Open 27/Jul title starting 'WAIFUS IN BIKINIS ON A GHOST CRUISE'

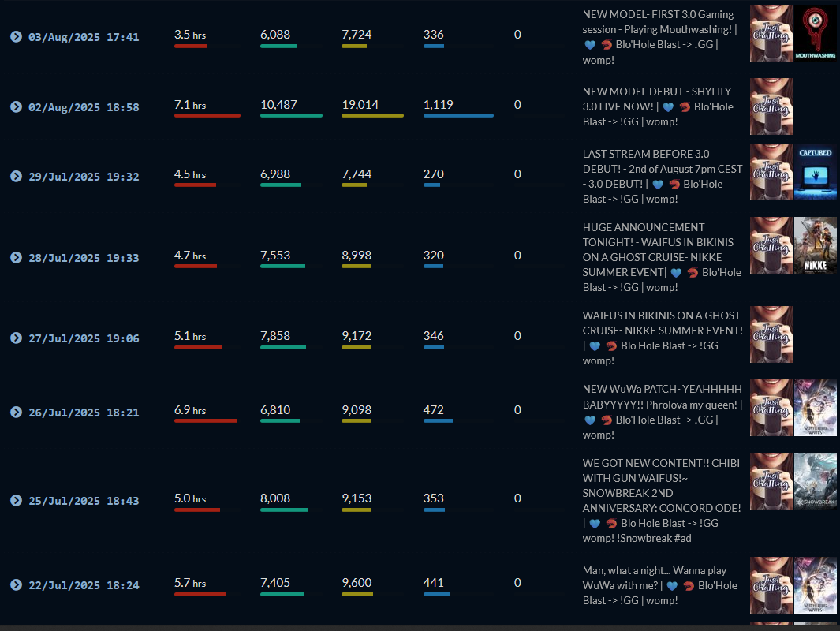[x=663, y=338]
